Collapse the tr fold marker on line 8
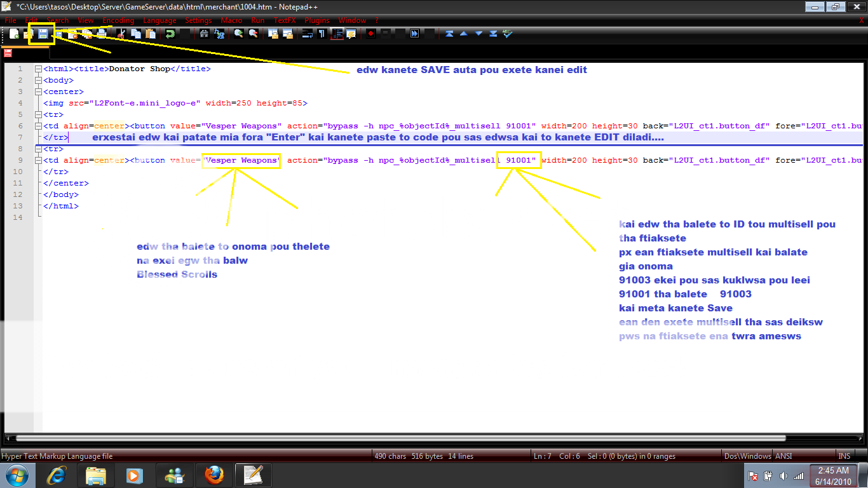This screenshot has height=488, width=868. [x=39, y=149]
